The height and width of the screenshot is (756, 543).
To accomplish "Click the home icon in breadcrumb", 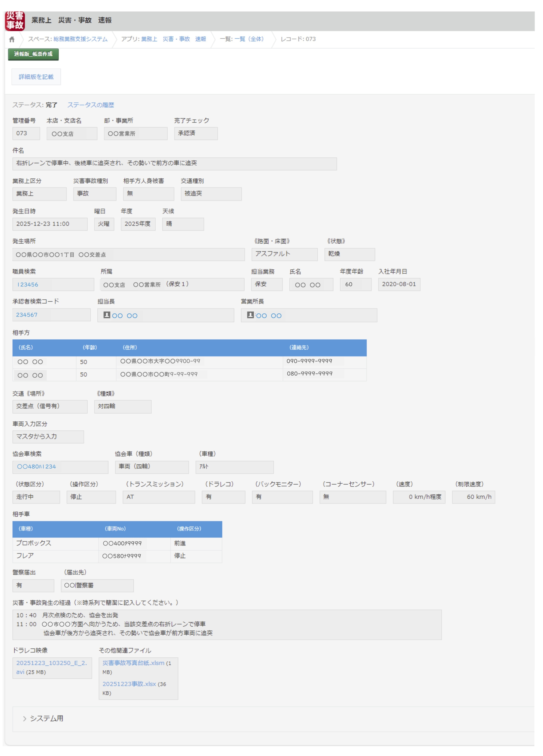I will [x=12, y=39].
